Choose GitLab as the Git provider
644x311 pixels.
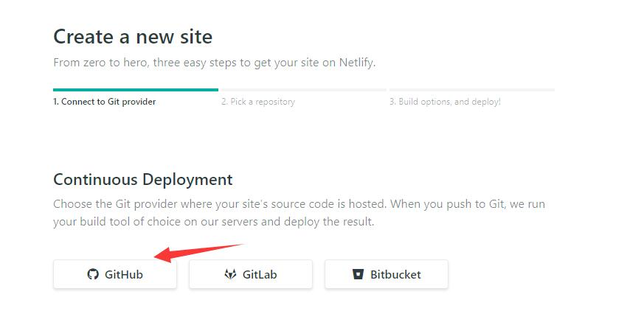[251, 274]
